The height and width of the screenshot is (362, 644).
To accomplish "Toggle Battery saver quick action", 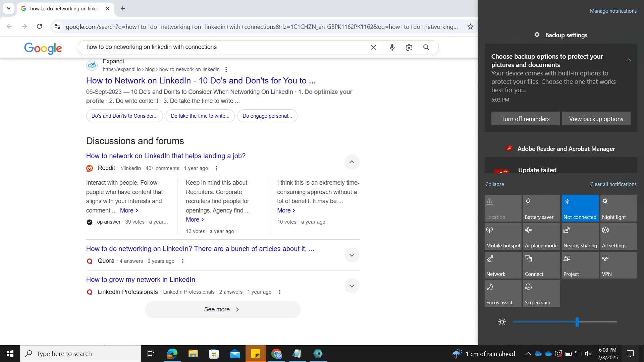I will [541, 208].
